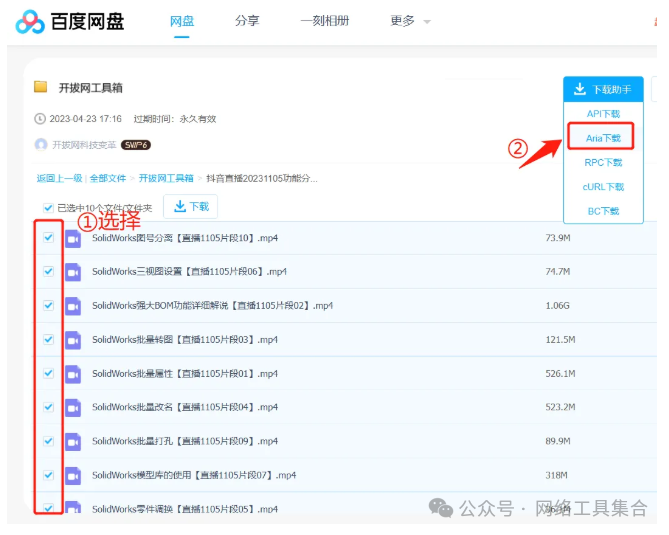The image size is (669, 535).
Task: Go to 开拔网工具箱 breadcrumb link
Action: click(166, 178)
